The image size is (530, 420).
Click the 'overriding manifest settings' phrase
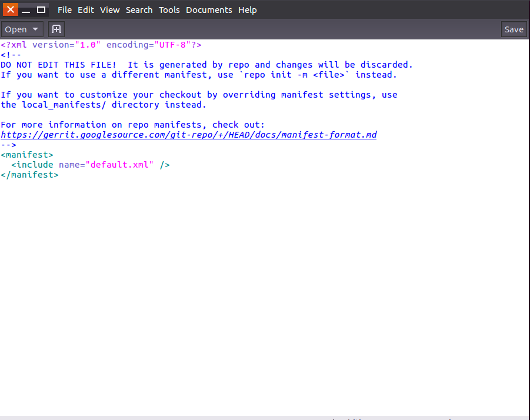298,95
